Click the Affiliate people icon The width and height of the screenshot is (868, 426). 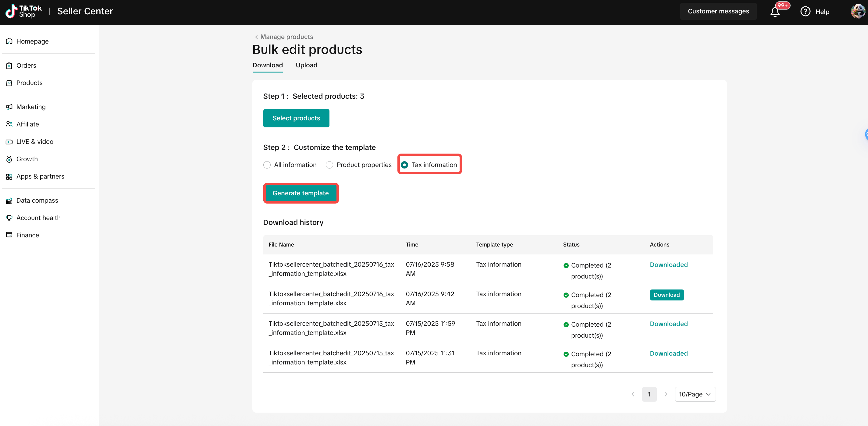(x=9, y=124)
